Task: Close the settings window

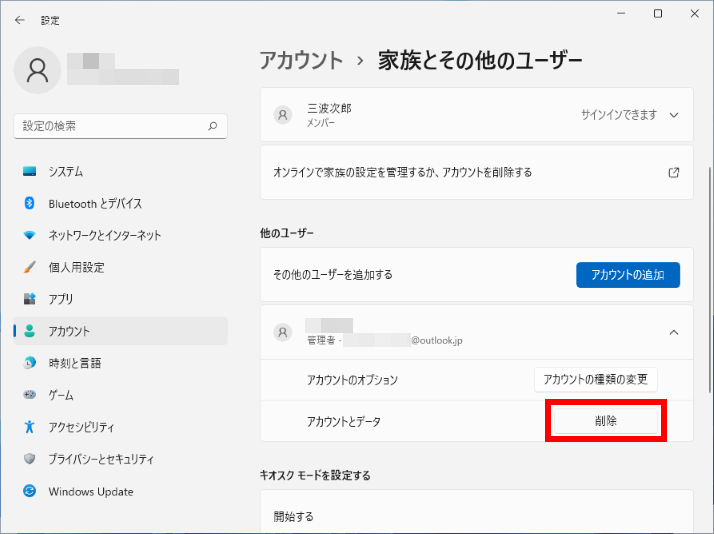Action: point(695,14)
